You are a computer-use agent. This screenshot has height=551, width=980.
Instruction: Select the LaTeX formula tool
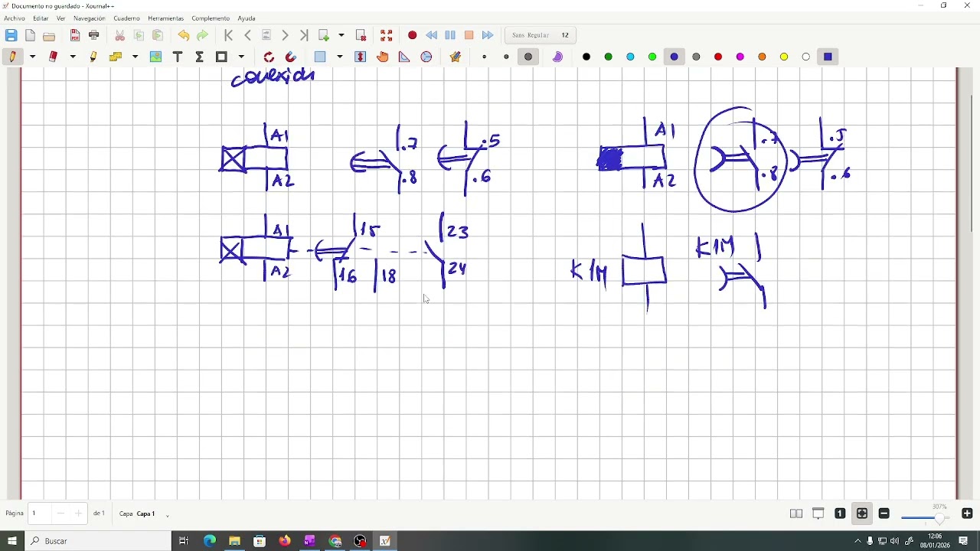pyautogui.click(x=200, y=57)
